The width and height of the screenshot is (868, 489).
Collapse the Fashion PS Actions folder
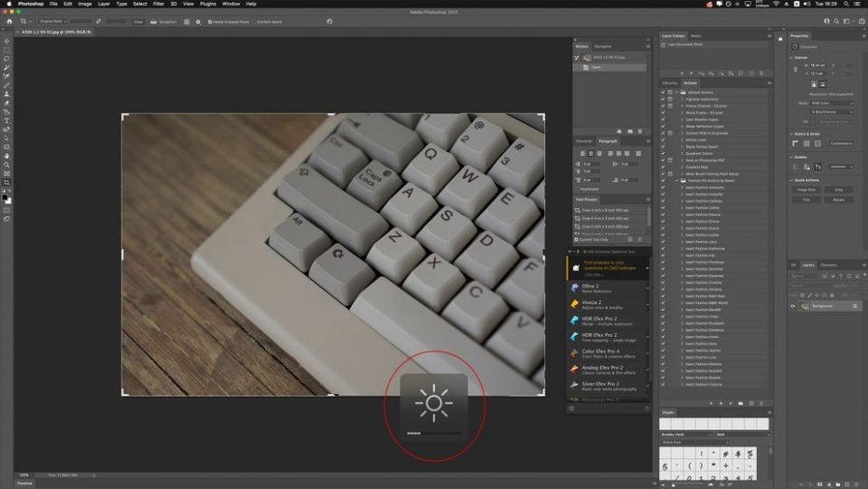click(677, 180)
